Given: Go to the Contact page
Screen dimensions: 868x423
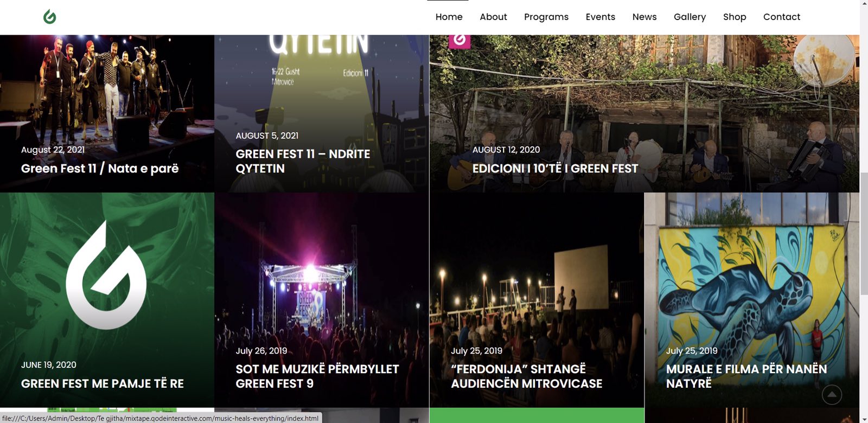Looking at the screenshot, I should (x=781, y=17).
